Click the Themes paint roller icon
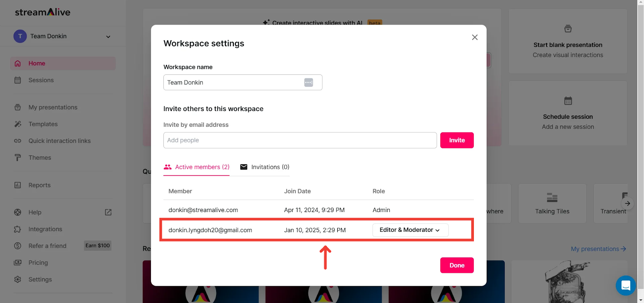 pyautogui.click(x=18, y=158)
